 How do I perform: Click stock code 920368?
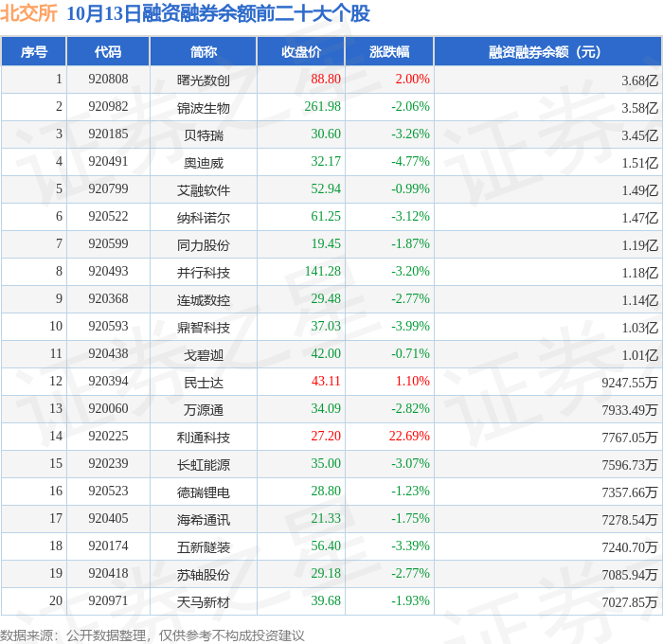tap(108, 299)
